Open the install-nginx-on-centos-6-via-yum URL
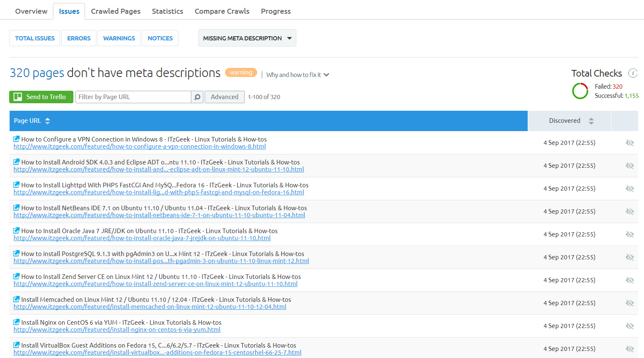The image size is (644, 358). point(117,330)
